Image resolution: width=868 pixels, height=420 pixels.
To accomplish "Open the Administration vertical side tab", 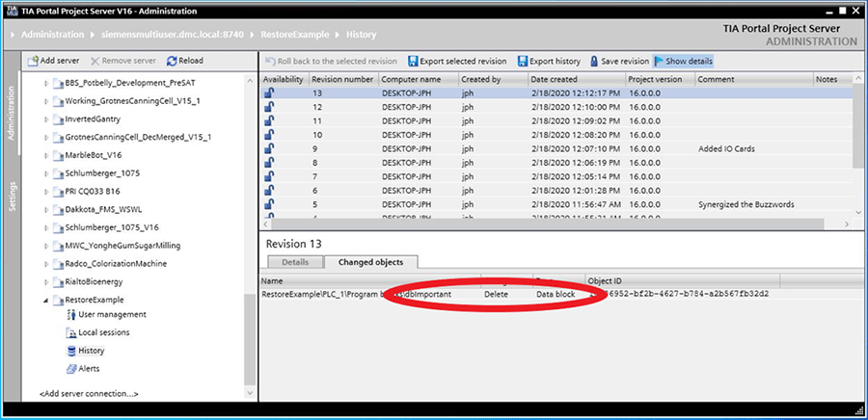I will [x=12, y=113].
